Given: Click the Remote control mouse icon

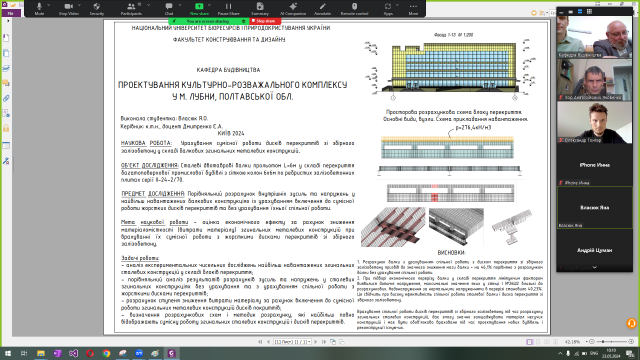Looking at the screenshot, I should coord(354,8).
